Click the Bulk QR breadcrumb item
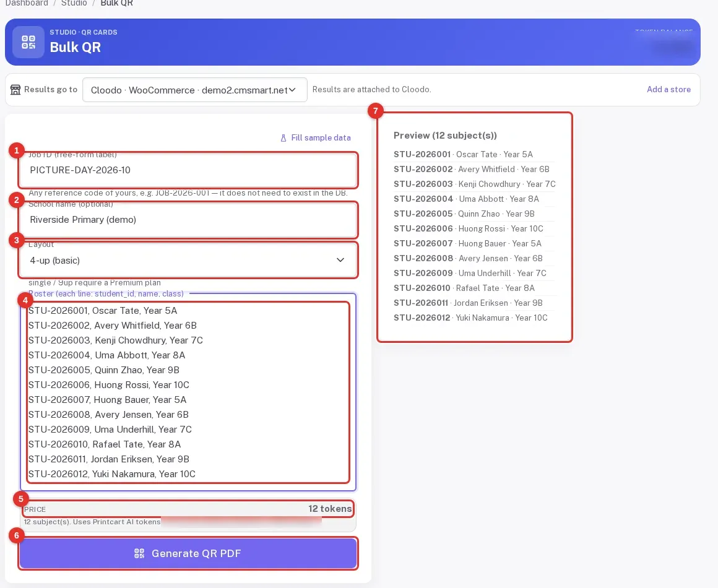 click(117, 3)
